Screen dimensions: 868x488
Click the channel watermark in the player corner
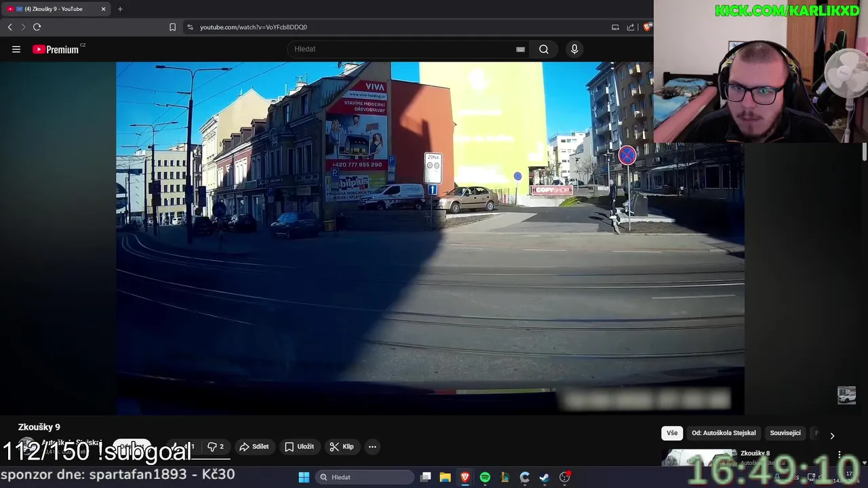tap(846, 395)
